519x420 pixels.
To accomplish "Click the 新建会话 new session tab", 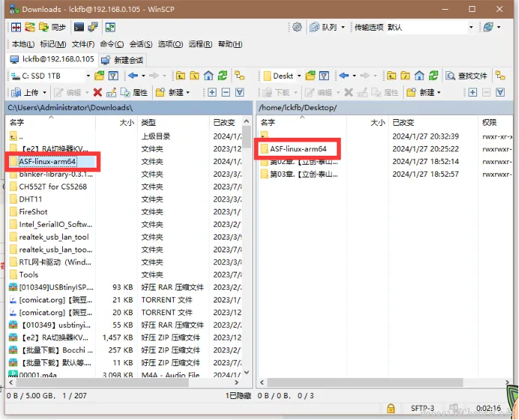I will click(x=123, y=60).
